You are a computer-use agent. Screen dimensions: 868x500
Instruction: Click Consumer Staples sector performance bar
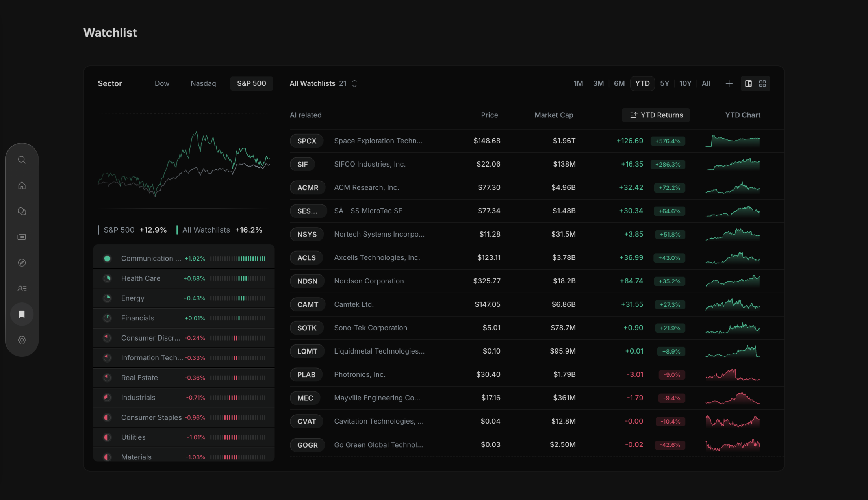point(238,417)
